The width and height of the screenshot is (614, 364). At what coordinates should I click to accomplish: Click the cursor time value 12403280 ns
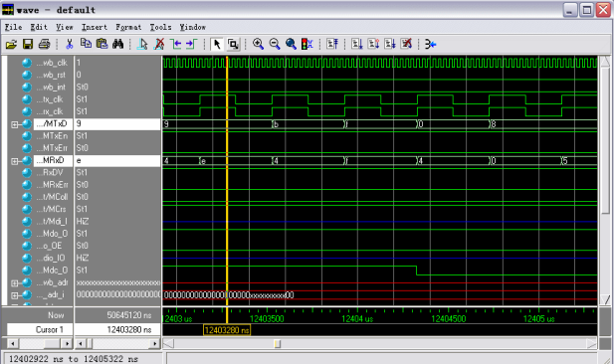[129, 329]
